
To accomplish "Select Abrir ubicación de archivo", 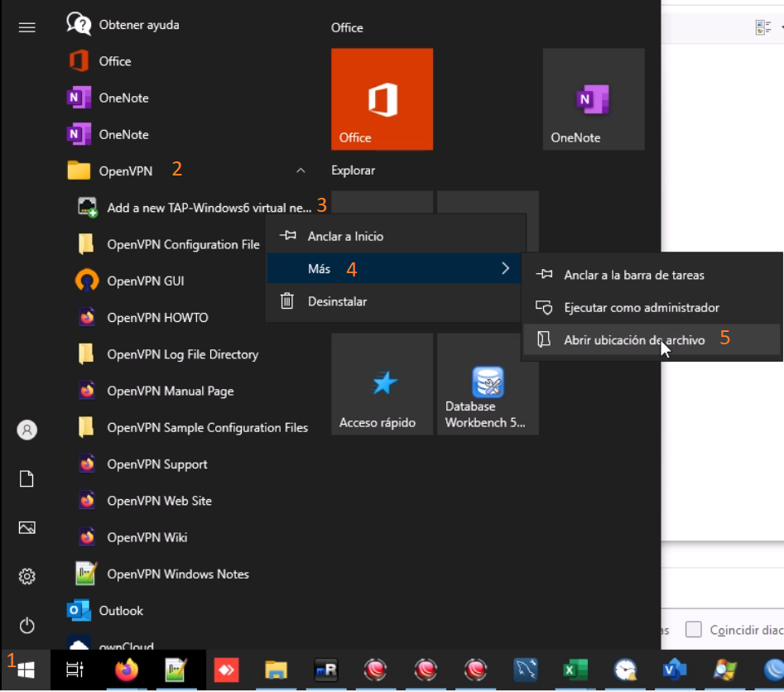I will pyautogui.click(x=652, y=340).
